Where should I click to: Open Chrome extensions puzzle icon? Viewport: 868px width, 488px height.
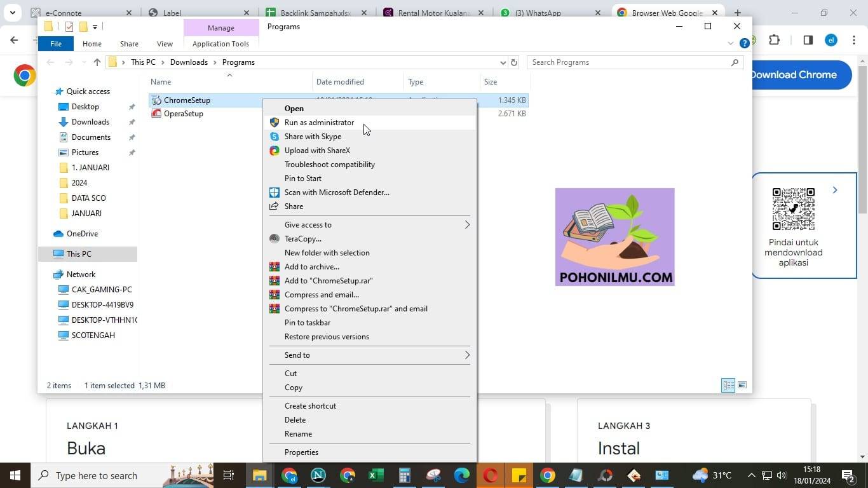pos(774,40)
